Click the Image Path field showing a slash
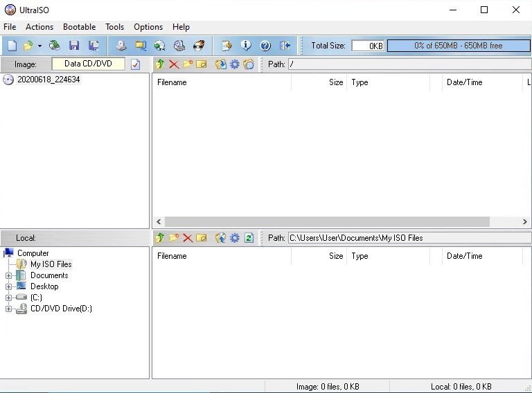The width and height of the screenshot is (532, 393). tap(410, 64)
